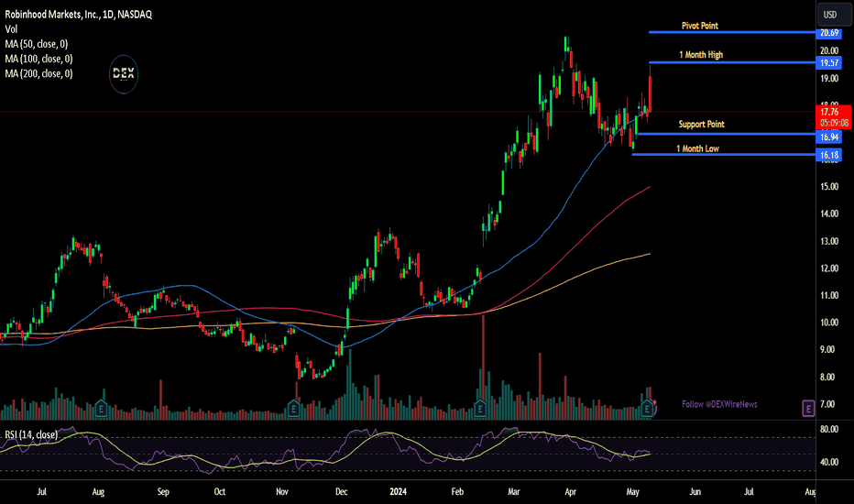854x504 pixels.
Task: Click the 20.69 price tag
Action: tap(829, 33)
